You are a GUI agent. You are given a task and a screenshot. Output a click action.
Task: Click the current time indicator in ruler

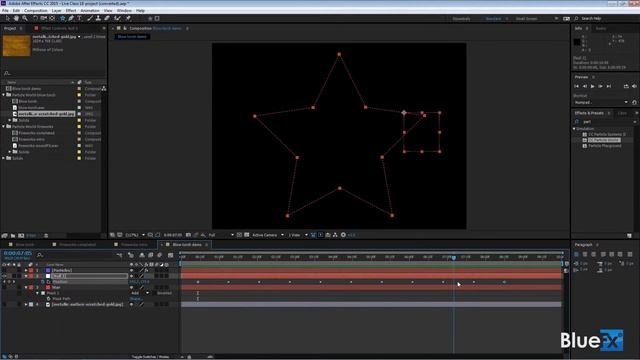pos(454,258)
